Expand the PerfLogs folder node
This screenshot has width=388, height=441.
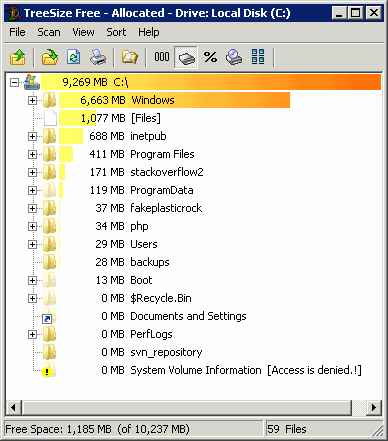click(32, 334)
